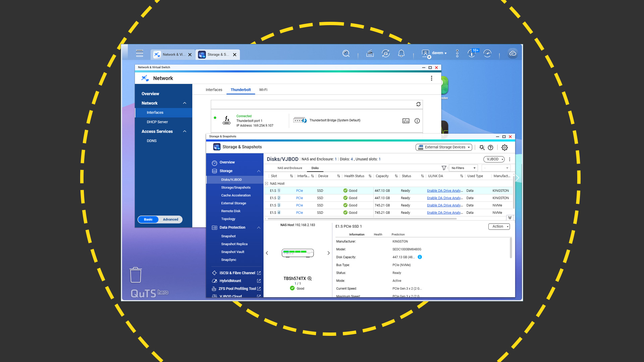Open background tasks icon in top bar
Image resolution: width=644 pixels, height=362 pixels.
(x=370, y=53)
